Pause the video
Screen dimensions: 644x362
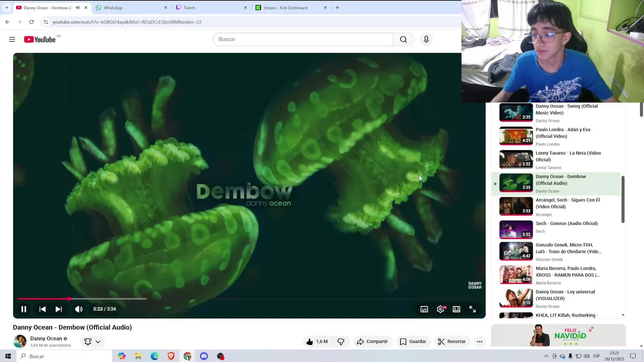[x=24, y=309]
